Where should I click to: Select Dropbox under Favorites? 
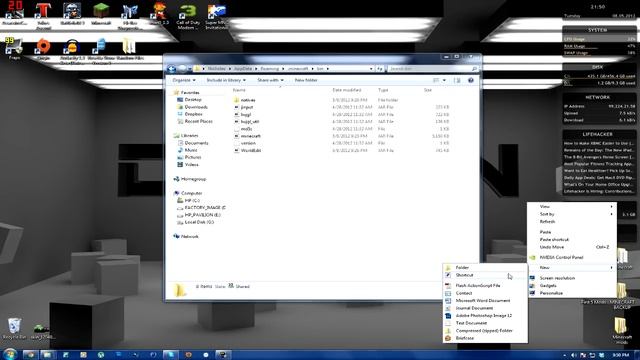tap(193, 114)
